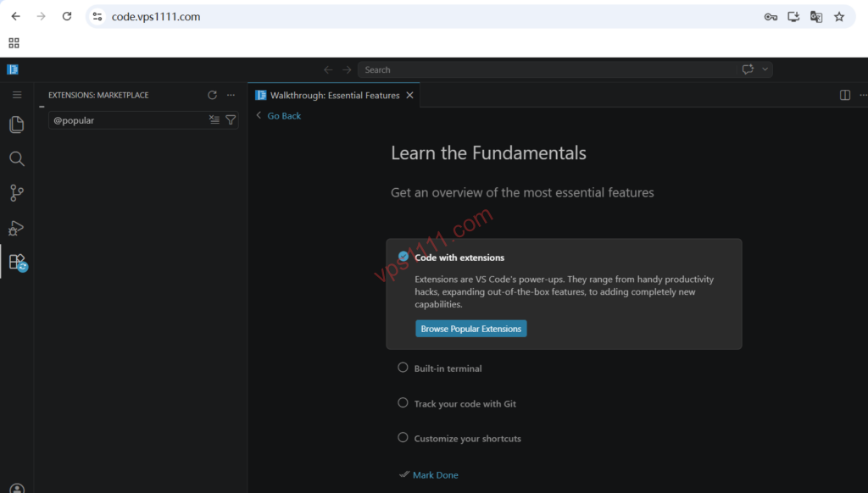Click the browser forward arrow

[41, 17]
